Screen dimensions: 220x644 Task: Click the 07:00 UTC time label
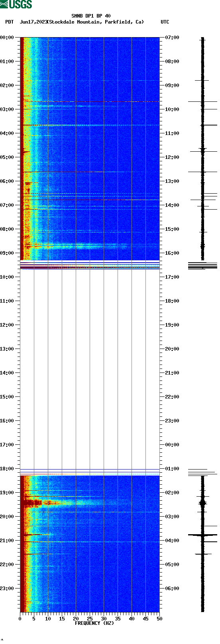click(172, 38)
